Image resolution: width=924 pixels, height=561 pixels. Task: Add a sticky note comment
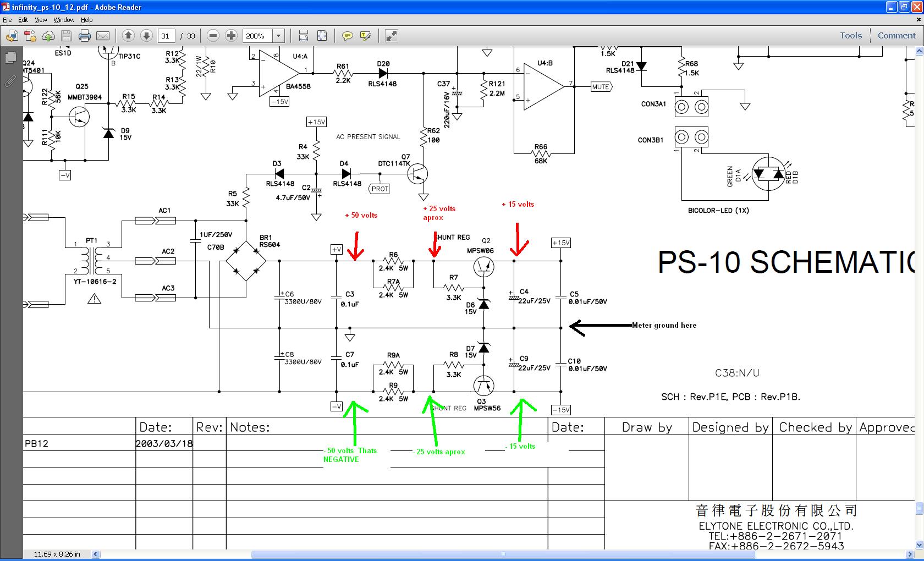347,36
